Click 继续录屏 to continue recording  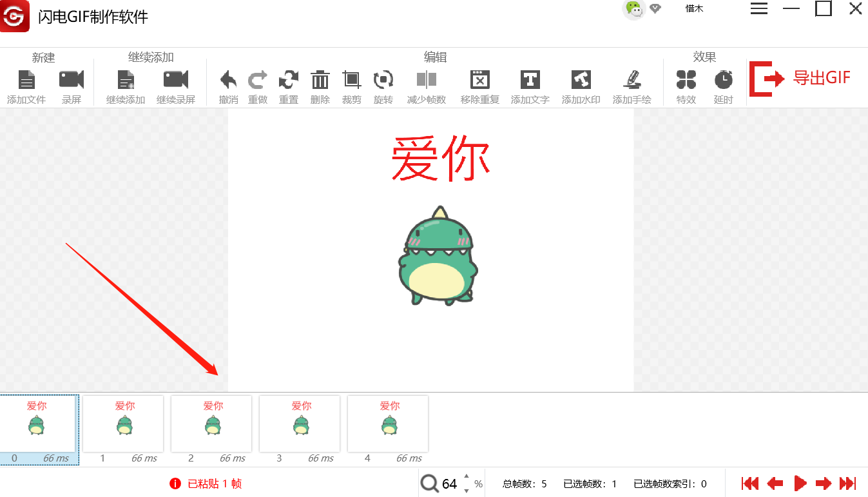coord(176,80)
